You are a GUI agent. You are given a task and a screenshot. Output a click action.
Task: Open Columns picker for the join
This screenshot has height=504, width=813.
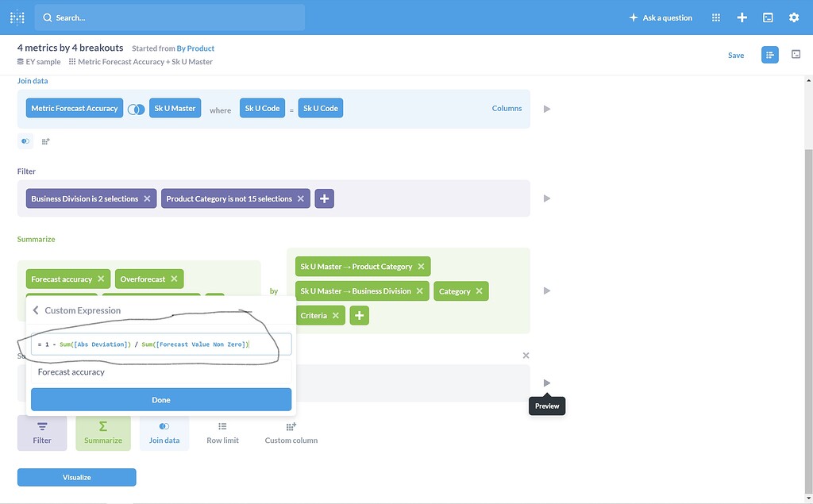pyautogui.click(x=507, y=109)
